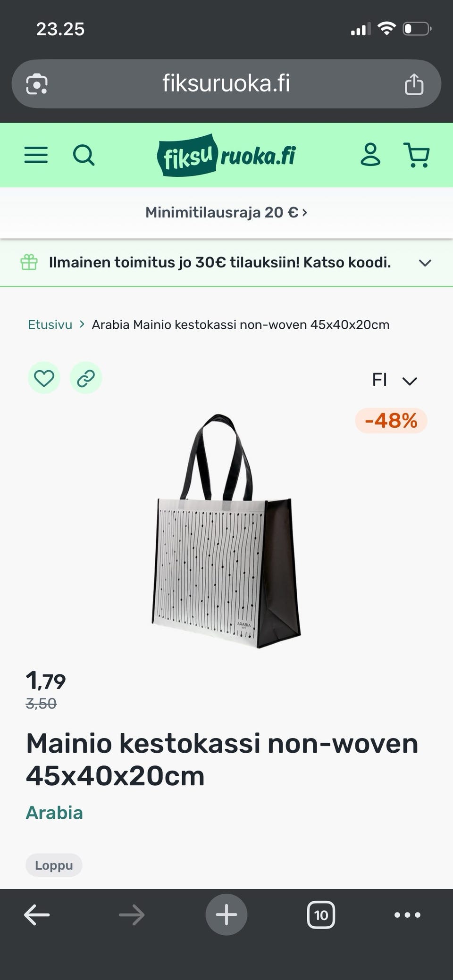The height and width of the screenshot is (980, 453).
Task: Open a new browser tab
Action: (x=226, y=915)
